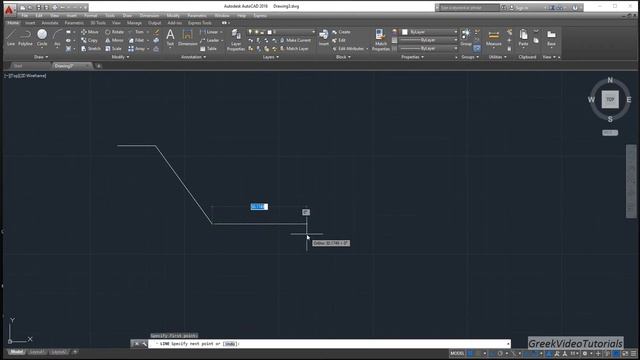
Task: Open the ByLayer color dropdown
Action: [x=430, y=32]
